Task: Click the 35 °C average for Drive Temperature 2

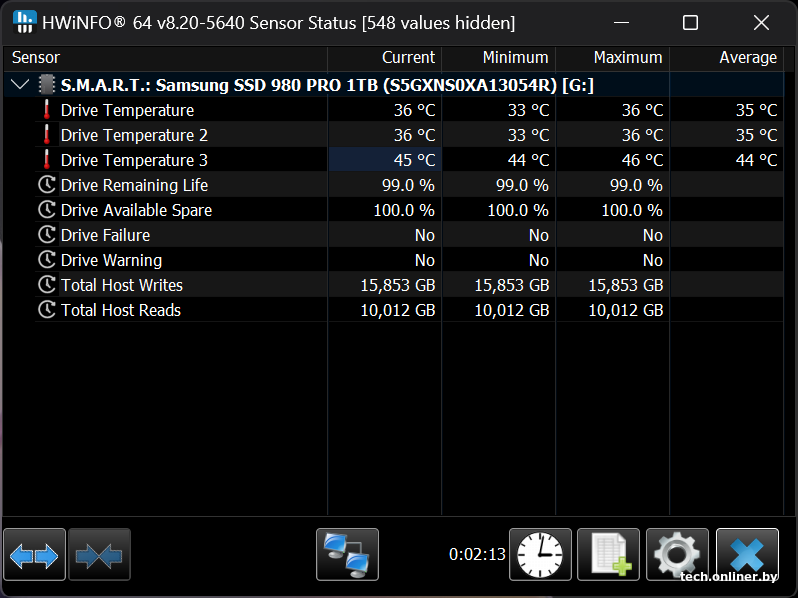Action: click(x=756, y=135)
